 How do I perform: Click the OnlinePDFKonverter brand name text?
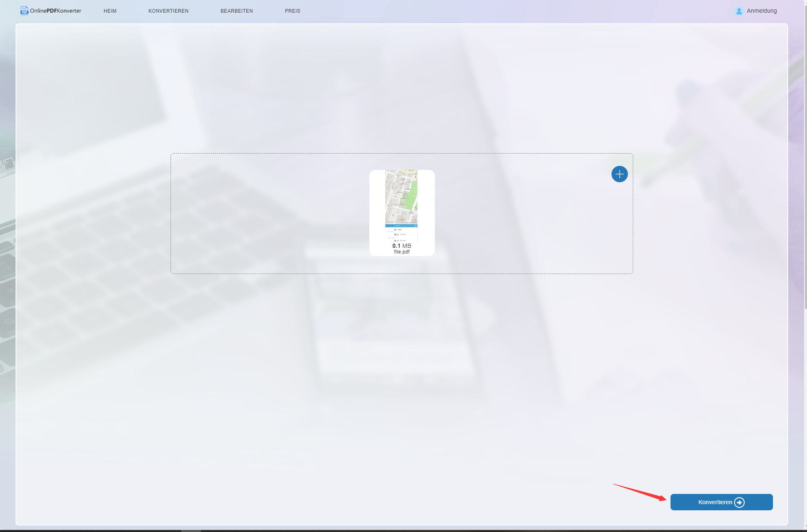[55, 11]
